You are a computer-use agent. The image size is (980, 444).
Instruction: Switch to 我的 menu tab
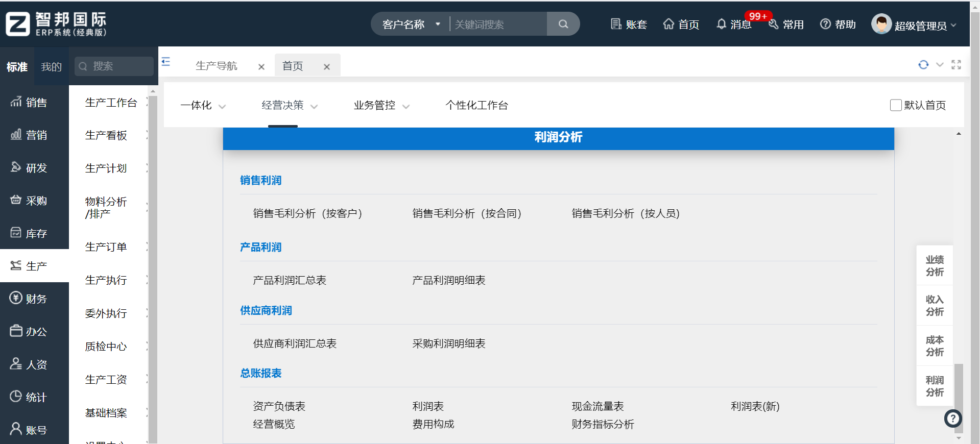[51, 66]
